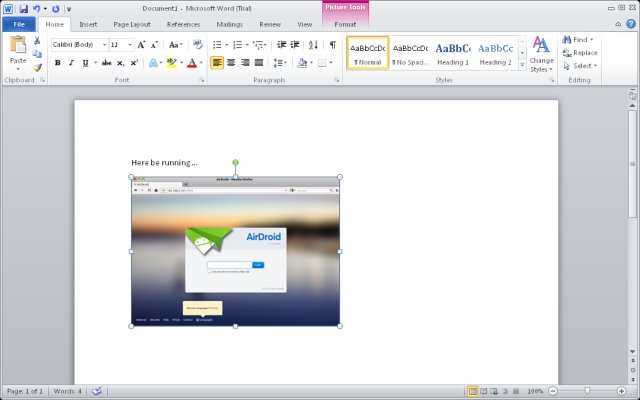Screen dimensions: 640x400
Task: Switch to the Page Layout tab
Action: pos(132,23)
